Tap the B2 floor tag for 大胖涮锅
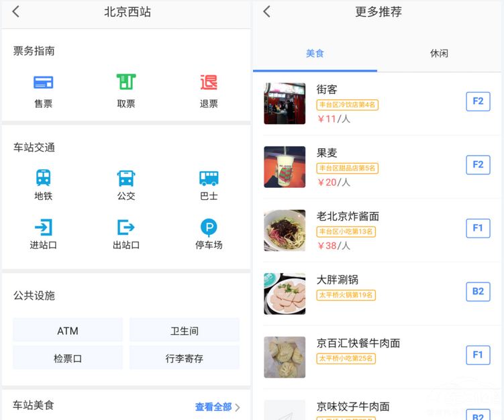 478,291
